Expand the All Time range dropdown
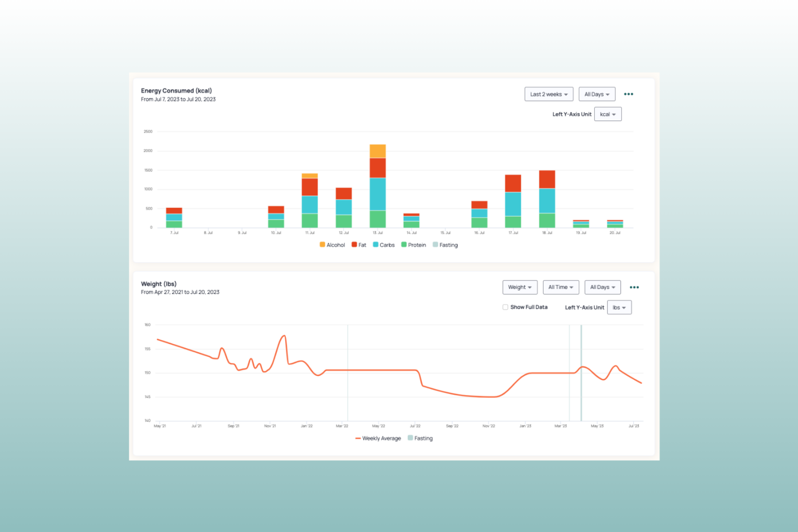Screen dimensions: 798x532 pos(561,287)
